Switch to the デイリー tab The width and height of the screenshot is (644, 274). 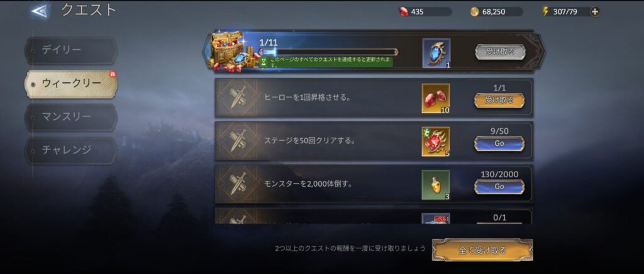click(x=70, y=50)
